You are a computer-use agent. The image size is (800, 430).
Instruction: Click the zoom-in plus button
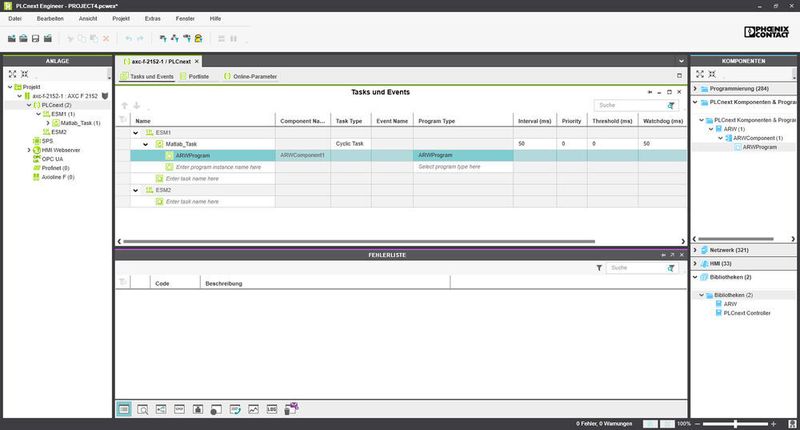[x=773, y=424]
